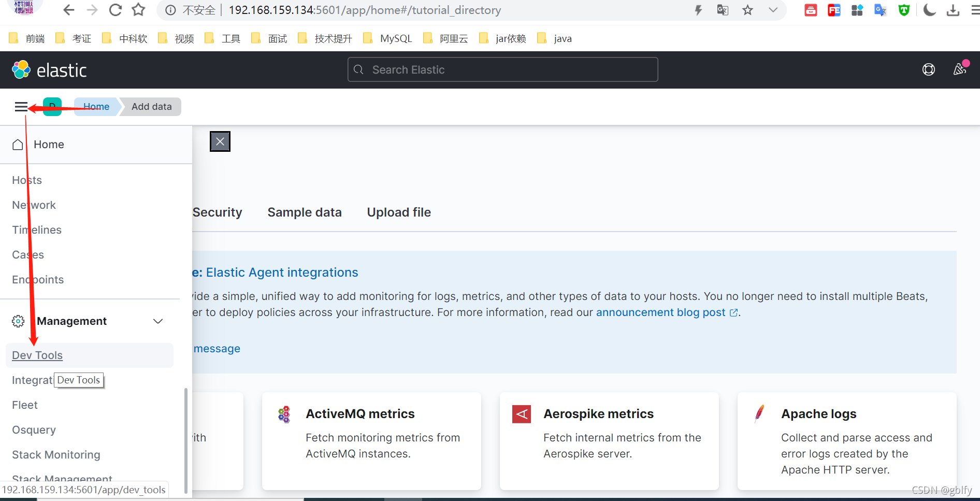Open the 面试 bookmark folder

pos(269,38)
